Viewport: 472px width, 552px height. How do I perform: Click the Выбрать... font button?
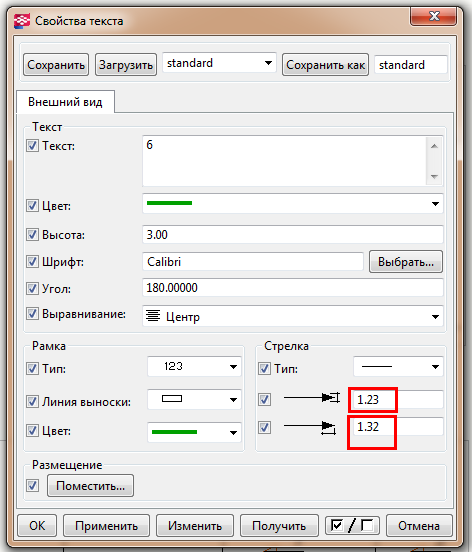[406, 262]
